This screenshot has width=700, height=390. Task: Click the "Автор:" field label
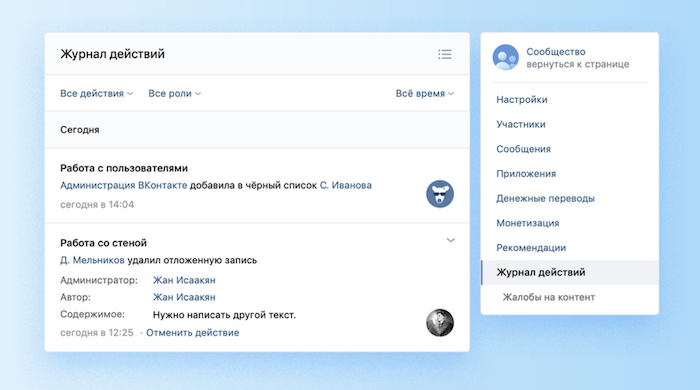75,297
